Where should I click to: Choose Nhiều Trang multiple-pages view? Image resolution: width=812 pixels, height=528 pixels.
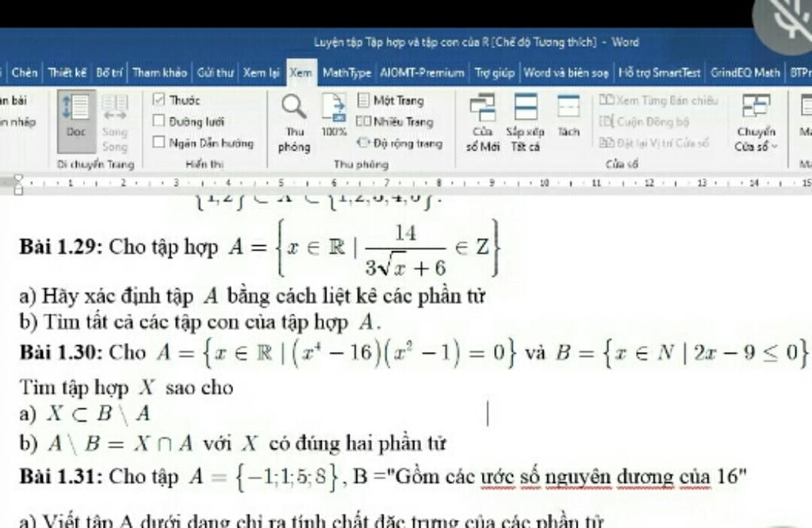(x=395, y=122)
